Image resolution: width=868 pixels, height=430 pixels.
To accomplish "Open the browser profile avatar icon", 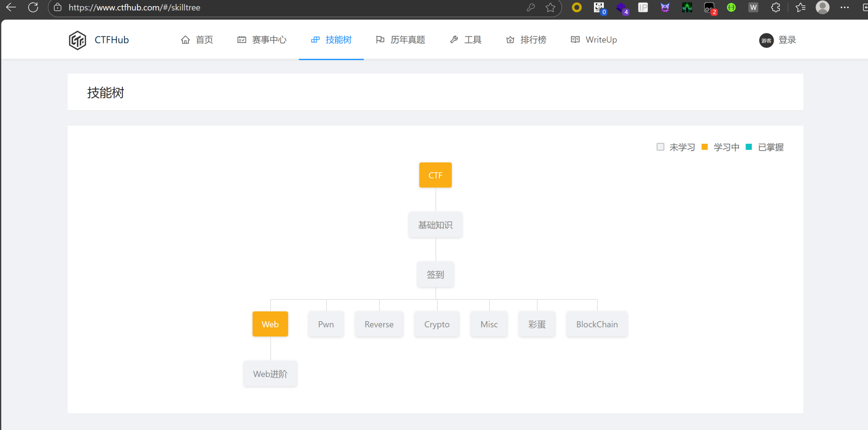I will [x=822, y=7].
